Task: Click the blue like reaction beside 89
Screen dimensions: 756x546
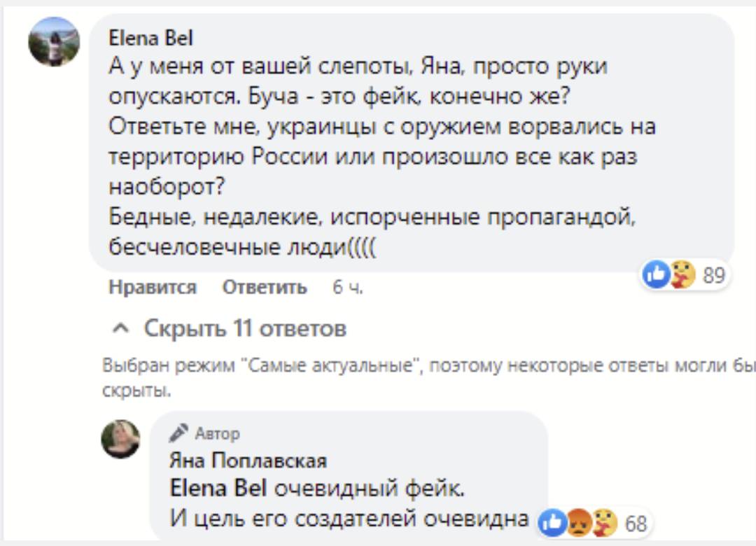Action: [656, 274]
